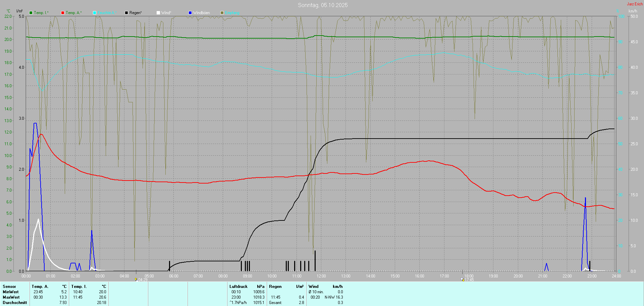Screen dimensions: 644x306
Task: Click the '12:00' time axis label
Action: [321, 276]
